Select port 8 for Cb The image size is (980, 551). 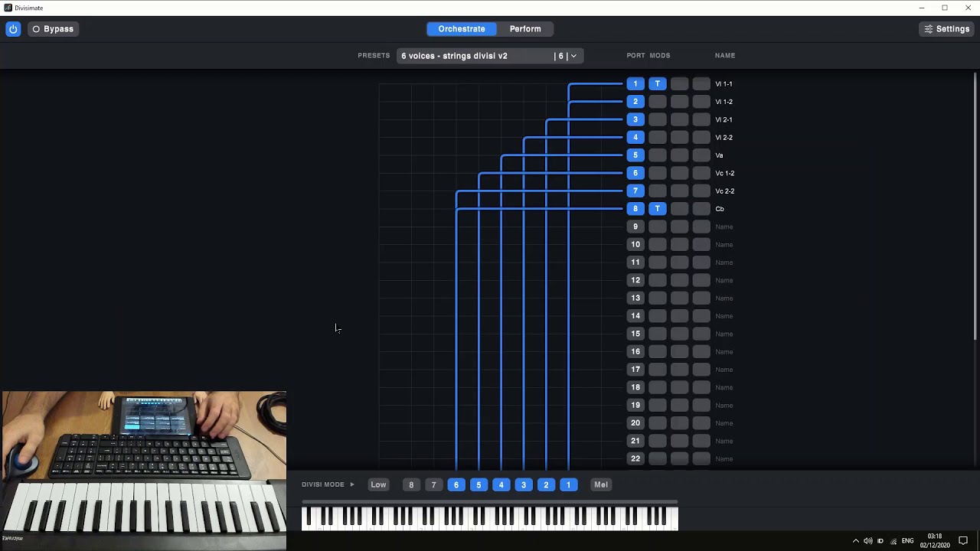(x=635, y=209)
